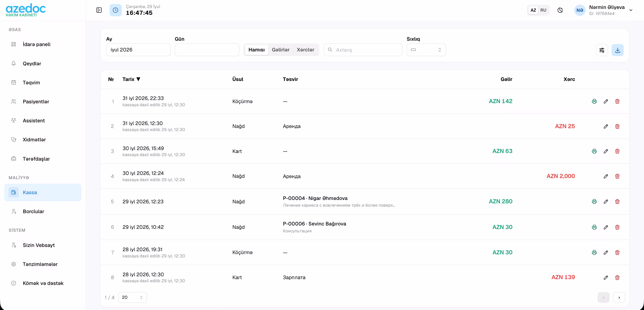644x310 pixels.
Task: Print receipt for the AZN 142 entry
Action: tap(594, 101)
